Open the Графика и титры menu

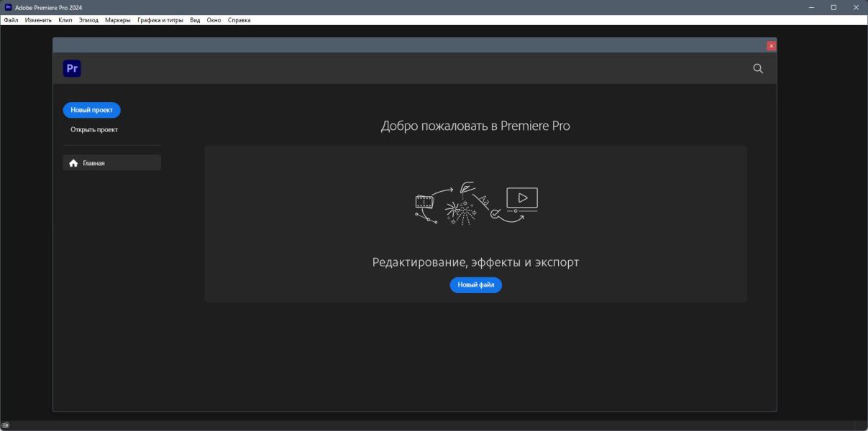[160, 20]
